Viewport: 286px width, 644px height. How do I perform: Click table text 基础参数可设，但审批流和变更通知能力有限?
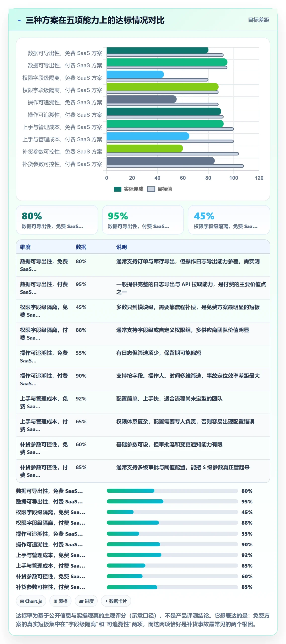click(x=169, y=445)
